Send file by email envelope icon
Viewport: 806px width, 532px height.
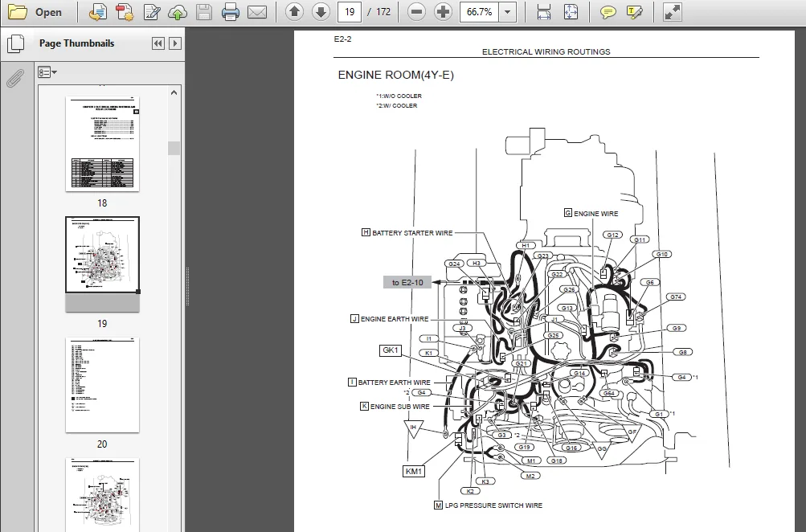pyautogui.click(x=257, y=12)
